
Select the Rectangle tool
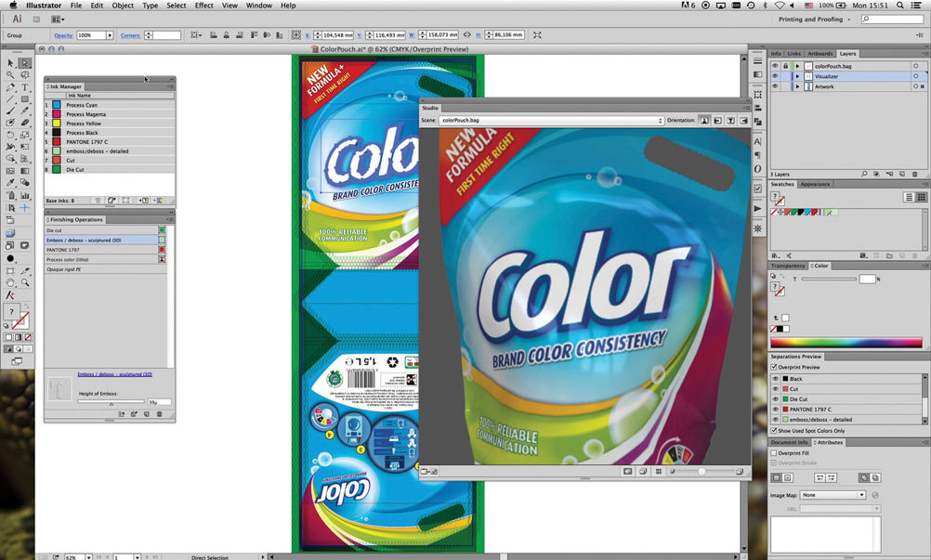pyautogui.click(x=24, y=99)
